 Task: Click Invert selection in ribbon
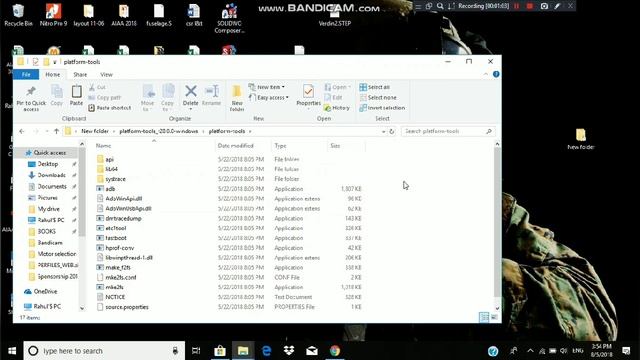[x=382, y=108]
